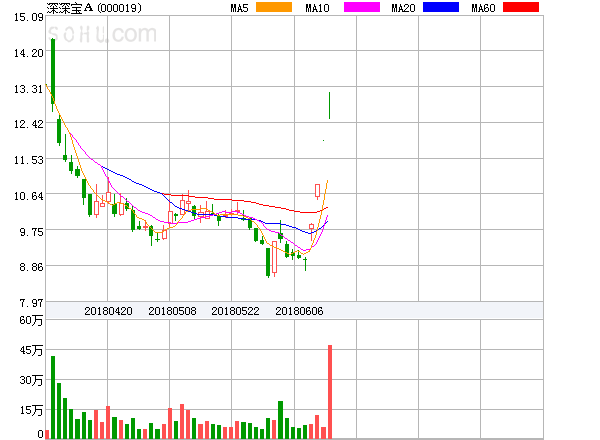The height and width of the screenshot is (440, 600).
Task: Click the 12.42 price axis label
Action: (x=29, y=124)
